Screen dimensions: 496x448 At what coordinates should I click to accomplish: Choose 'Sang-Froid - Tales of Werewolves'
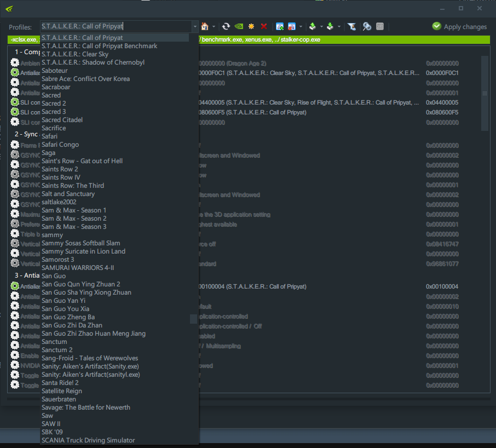pos(90,358)
